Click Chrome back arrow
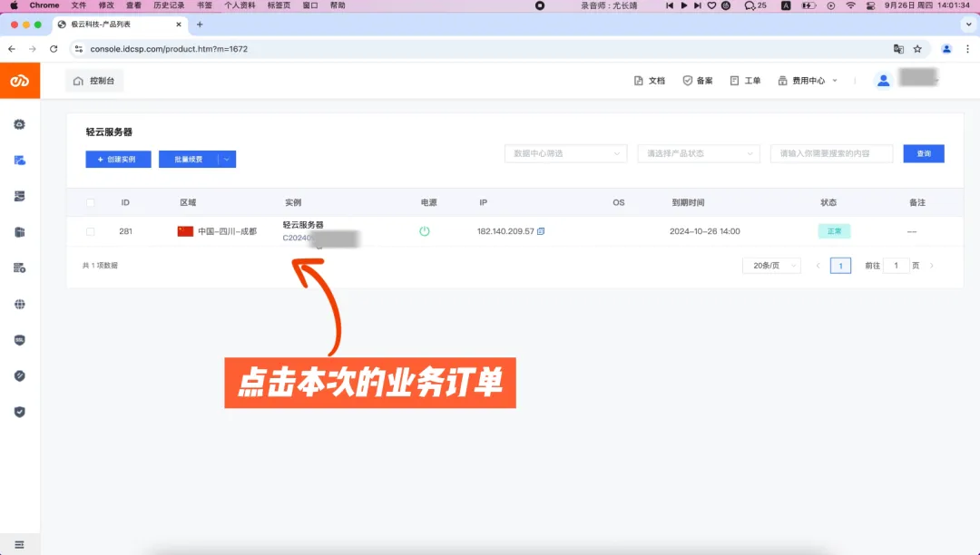This screenshot has width=980, height=555. [12, 49]
